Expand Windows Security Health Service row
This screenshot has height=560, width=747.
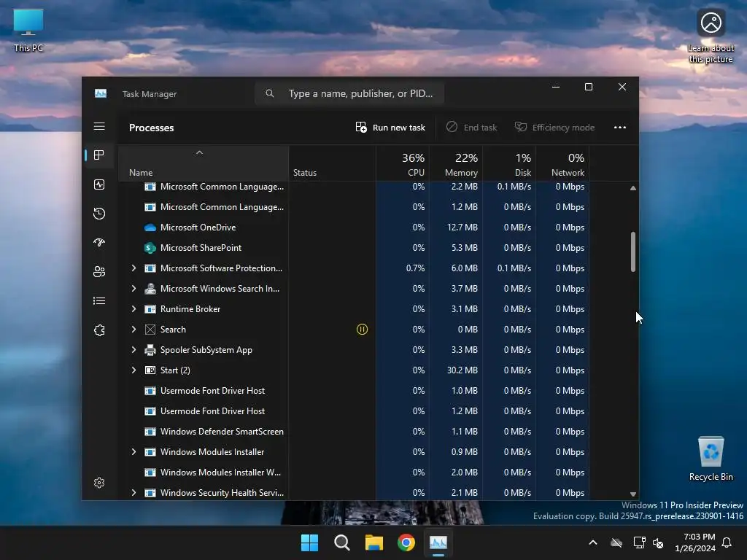(134, 493)
